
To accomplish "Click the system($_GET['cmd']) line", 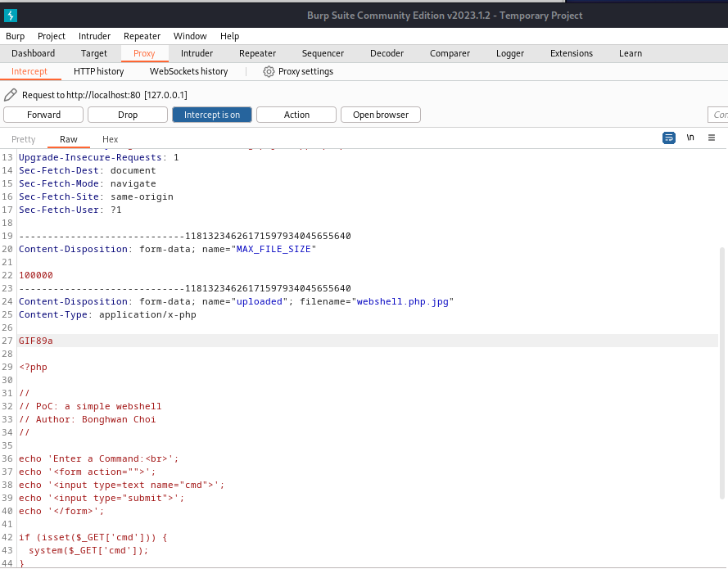I will tap(88, 550).
